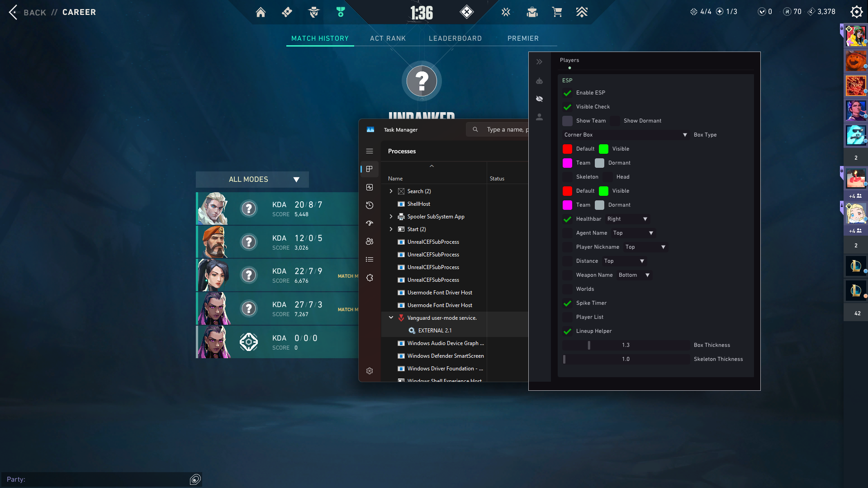Open the ALL MODES filter dropdown
Image resolution: width=868 pixels, height=488 pixels.
[252, 180]
